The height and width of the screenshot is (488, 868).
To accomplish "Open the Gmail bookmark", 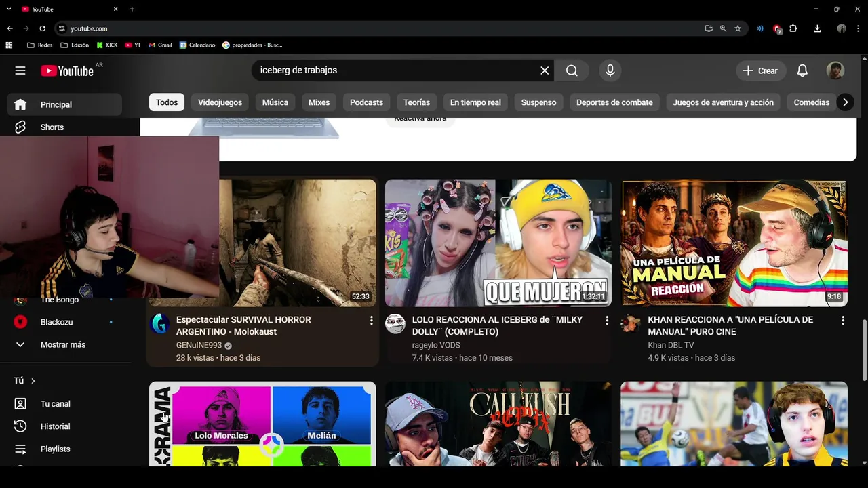I will tap(160, 45).
